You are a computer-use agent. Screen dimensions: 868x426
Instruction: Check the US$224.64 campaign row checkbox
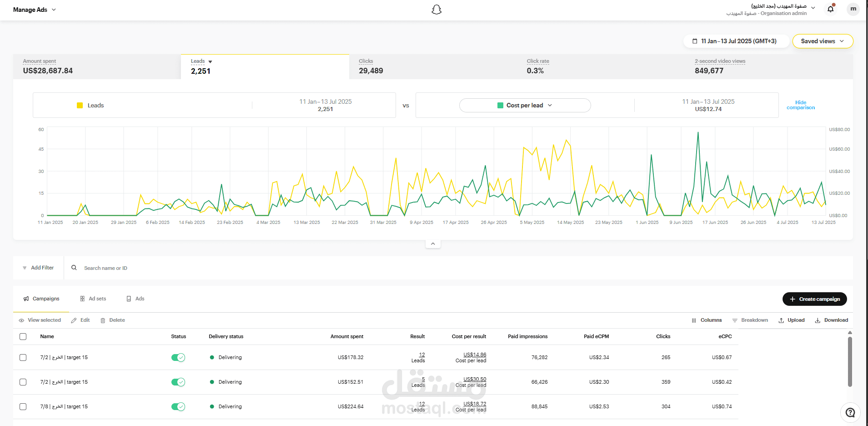coord(23,407)
